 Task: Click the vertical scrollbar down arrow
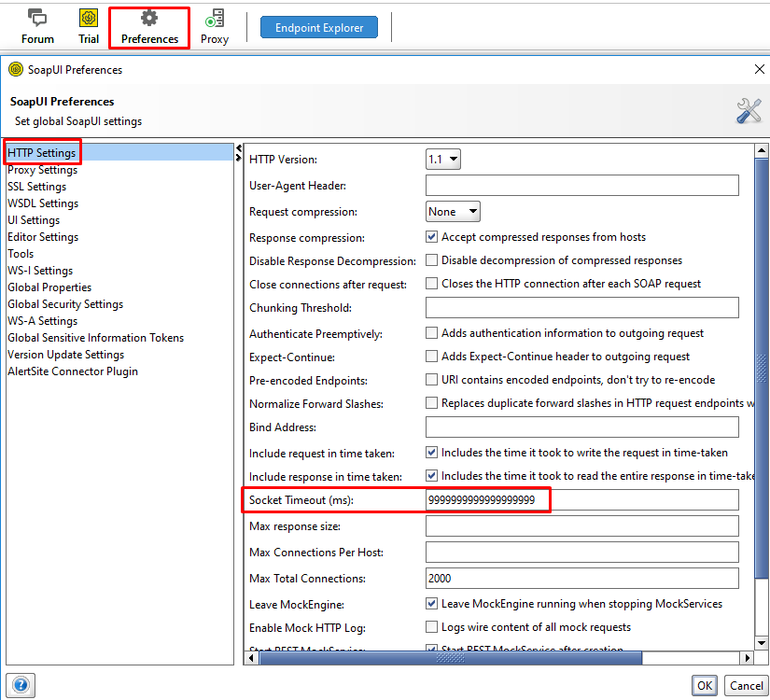tap(762, 642)
